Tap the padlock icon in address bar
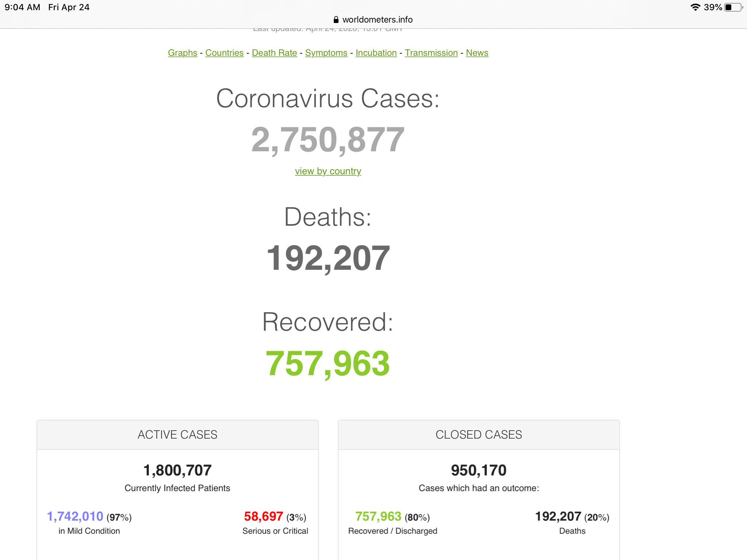The width and height of the screenshot is (747, 560). tap(336, 20)
